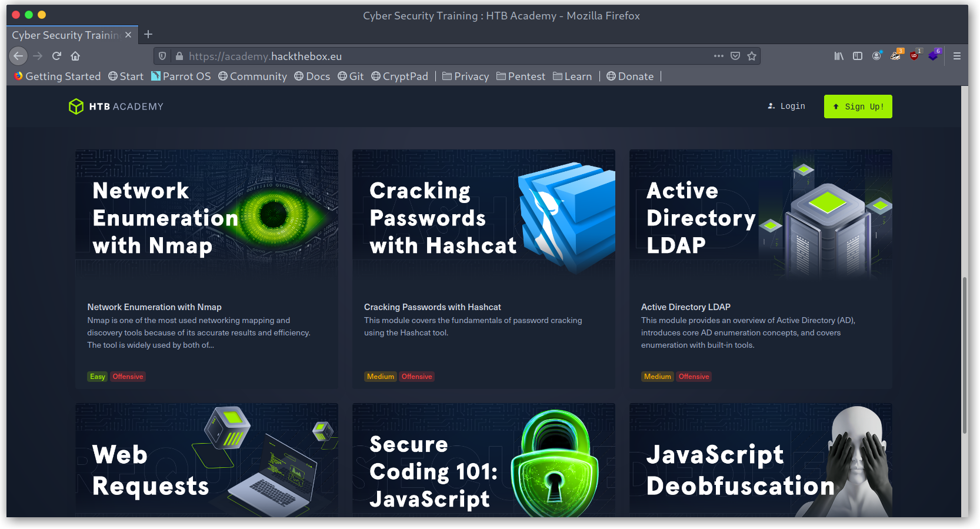Click the page's vertical scrollbar thumb
Viewport: 980px width, 529px height.
(964, 356)
